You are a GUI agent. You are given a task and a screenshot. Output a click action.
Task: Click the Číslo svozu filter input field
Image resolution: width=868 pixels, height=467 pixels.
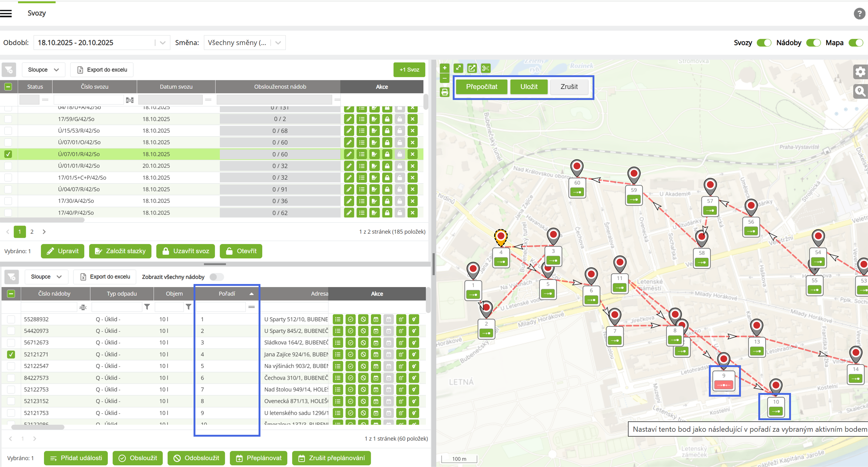tap(89, 100)
